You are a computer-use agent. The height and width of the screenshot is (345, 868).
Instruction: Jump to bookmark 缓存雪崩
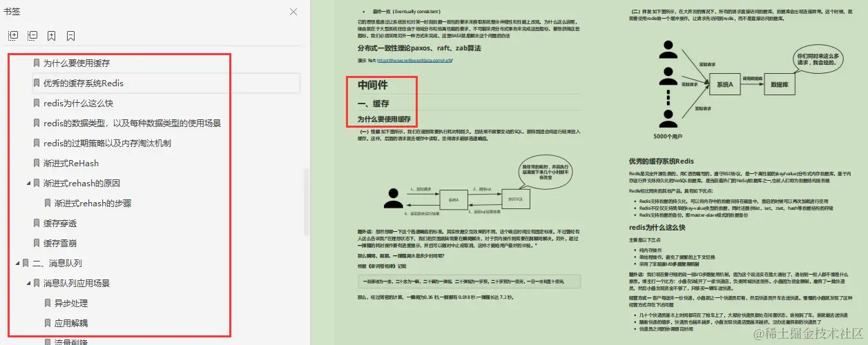pos(60,243)
